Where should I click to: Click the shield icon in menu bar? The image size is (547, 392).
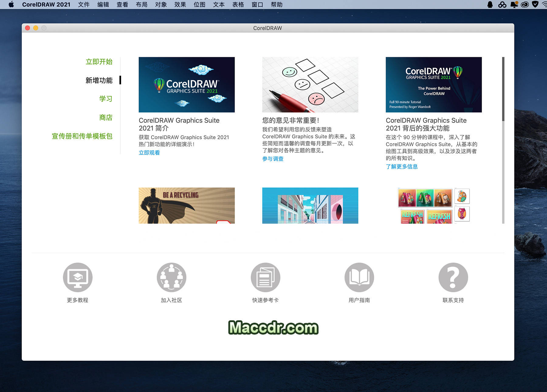coord(535,4)
